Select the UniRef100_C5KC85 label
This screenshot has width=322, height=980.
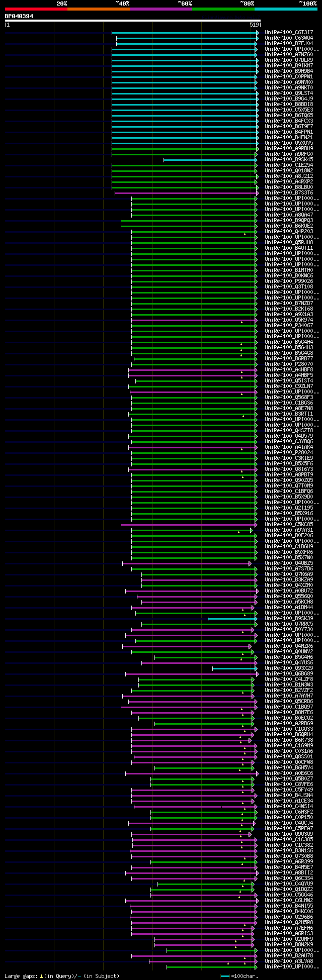pos(289,524)
